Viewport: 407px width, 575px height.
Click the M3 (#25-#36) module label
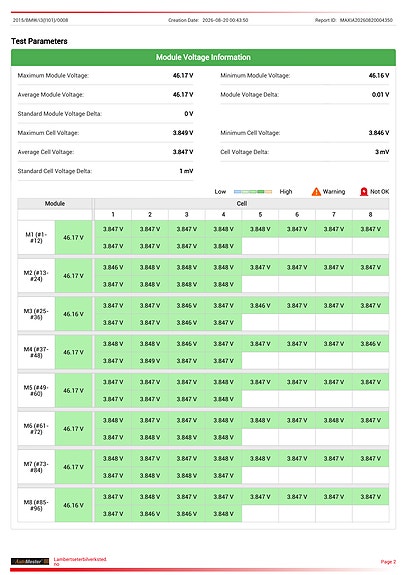pyautogui.click(x=36, y=314)
